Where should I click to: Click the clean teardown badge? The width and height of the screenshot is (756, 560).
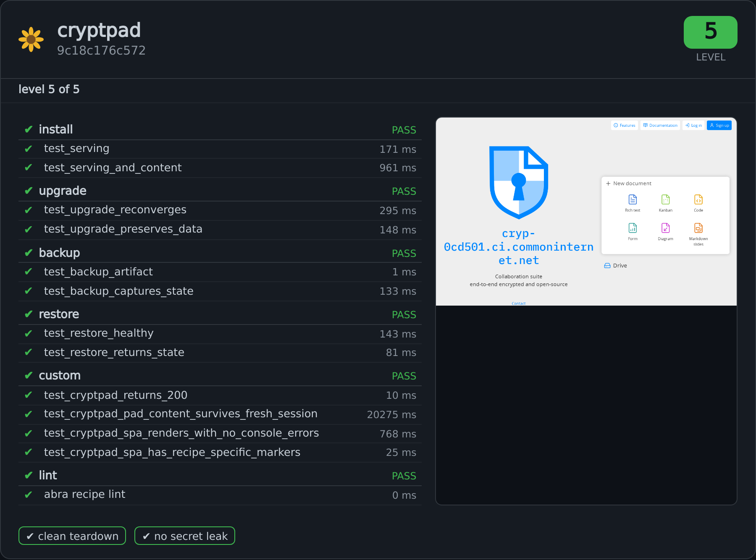tap(72, 536)
